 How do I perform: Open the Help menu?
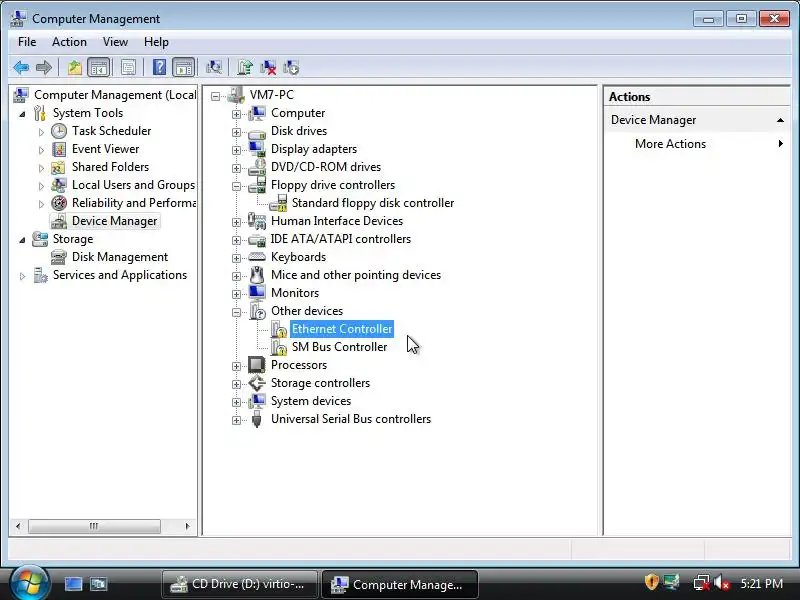pyautogui.click(x=156, y=42)
